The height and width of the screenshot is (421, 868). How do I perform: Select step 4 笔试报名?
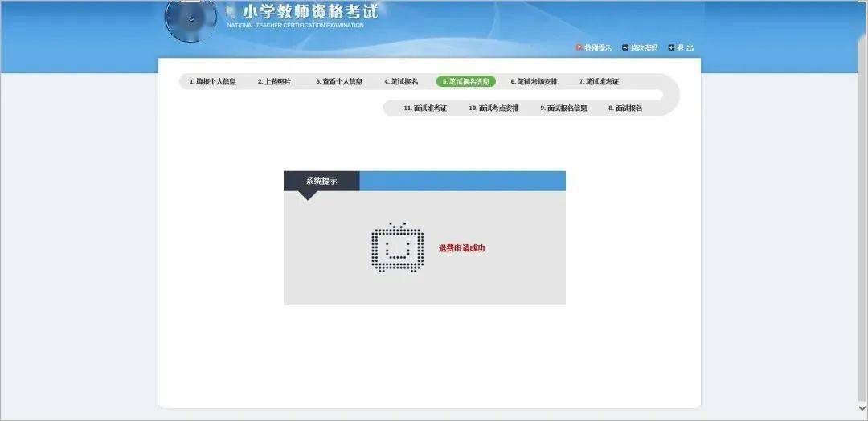[401, 81]
